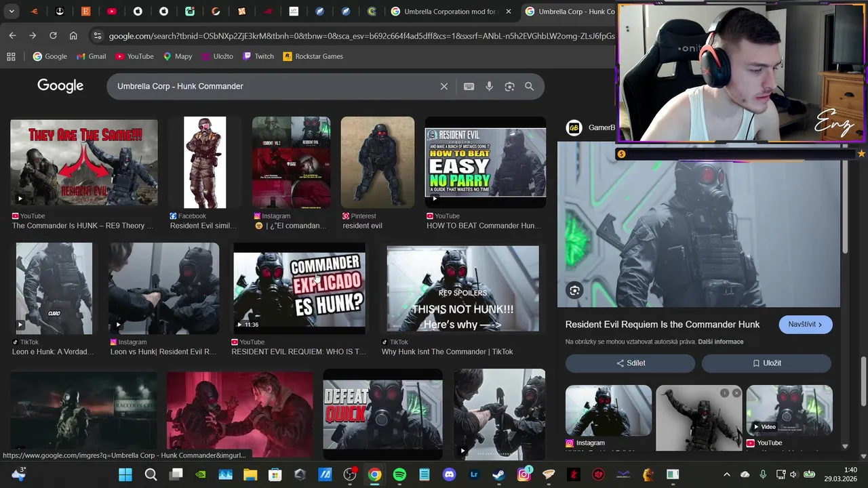This screenshot has width=868, height=488.
Task: Open Lightroom from the taskbar
Action: pyautogui.click(x=474, y=474)
